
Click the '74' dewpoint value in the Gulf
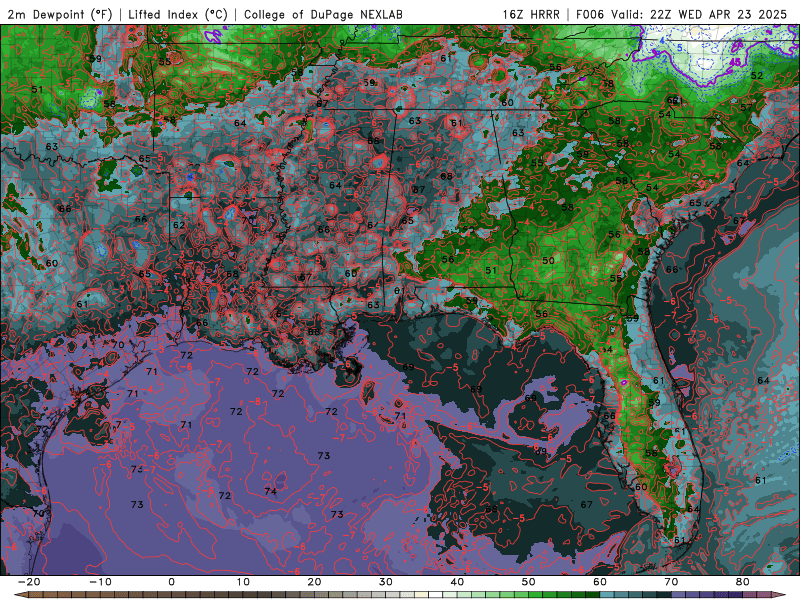click(x=270, y=491)
